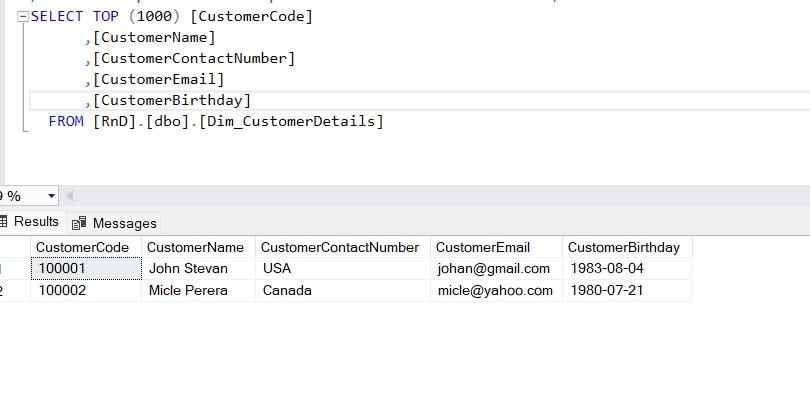The width and height of the screenshot is (810, 412).
Task: Click the horizontal scrollbar left arrow
Action: (69, 196)
